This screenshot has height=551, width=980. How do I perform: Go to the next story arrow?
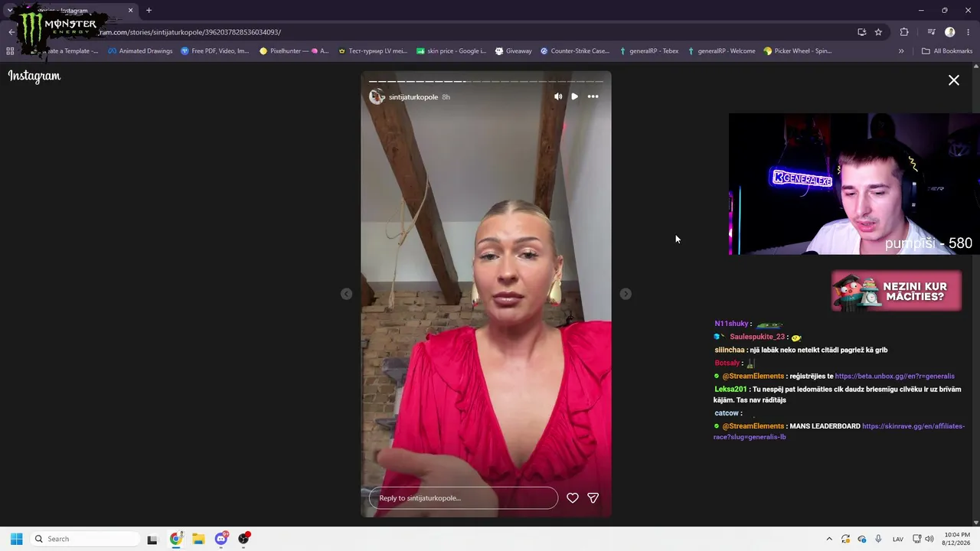(x=626, y=294)
